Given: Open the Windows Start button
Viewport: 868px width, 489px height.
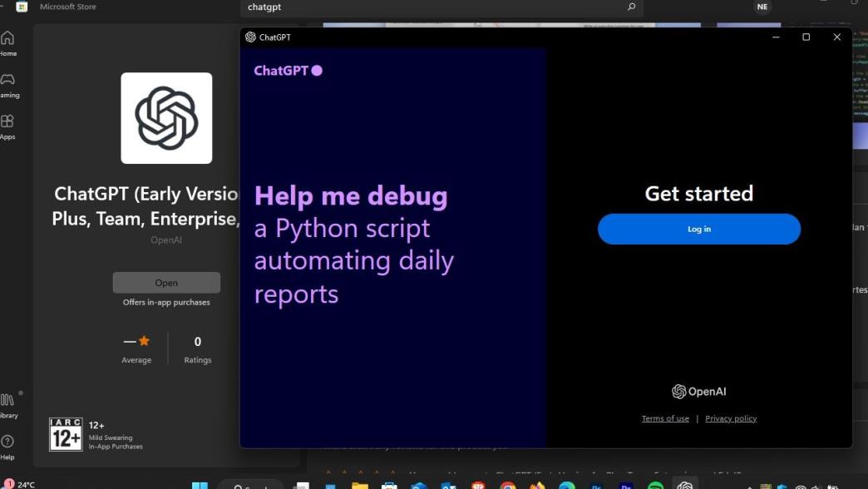Looking at the screenshot, I should click(x=200, y=486).
